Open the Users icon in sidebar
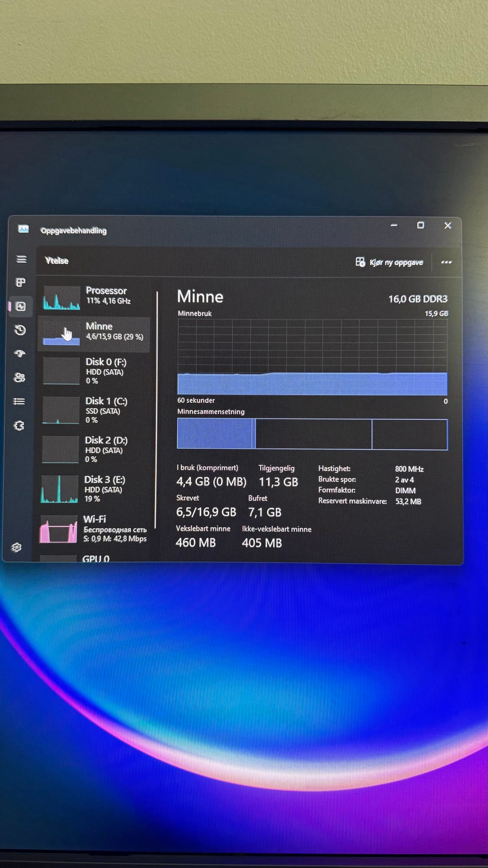This screenshot has width=488, height=868. click(x=20, y=377)
